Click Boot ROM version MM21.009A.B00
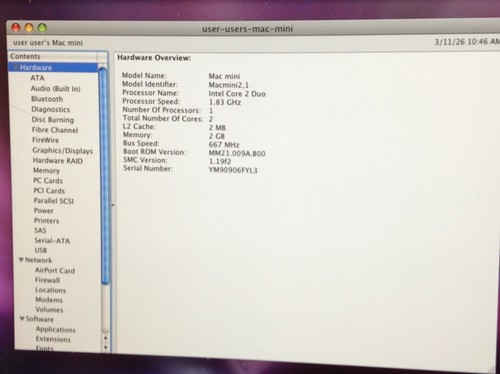 coord(237,153)
